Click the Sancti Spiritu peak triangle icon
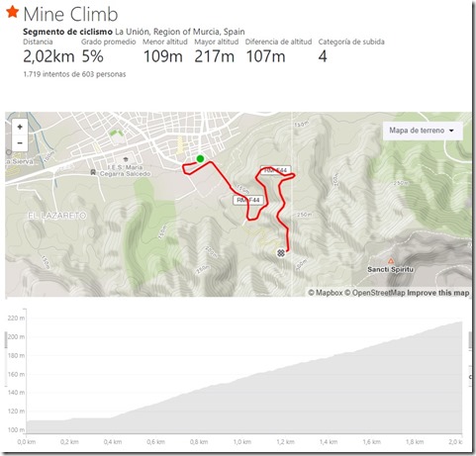The width and height of the screenshot is (476, 456). [391, 261]
